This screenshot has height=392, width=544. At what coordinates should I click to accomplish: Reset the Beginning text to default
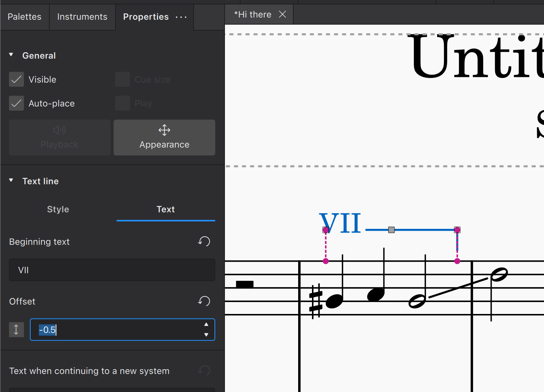(204, 242)
